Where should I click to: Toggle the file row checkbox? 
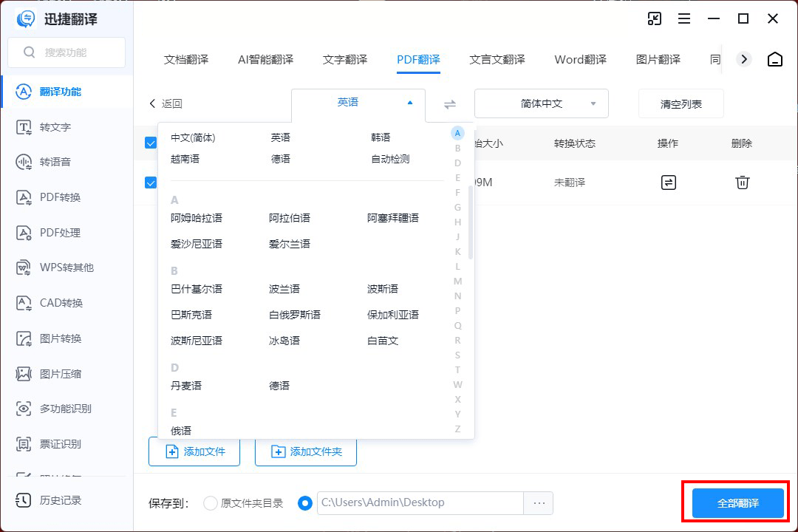[x=151, y=183]
